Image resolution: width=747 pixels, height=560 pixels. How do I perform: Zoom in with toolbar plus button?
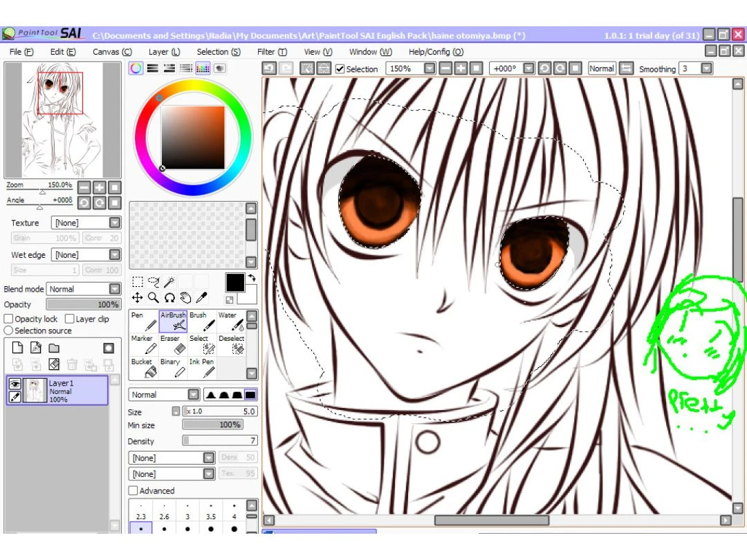point(461,68)
